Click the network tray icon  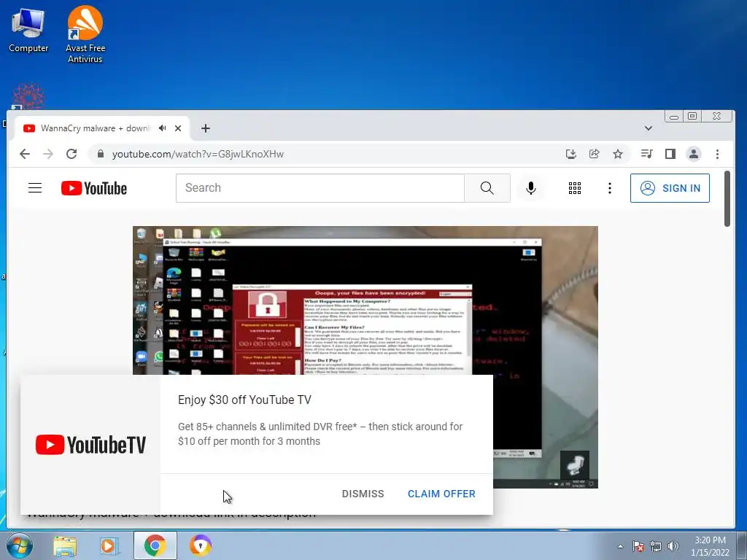tap(656, 546)
